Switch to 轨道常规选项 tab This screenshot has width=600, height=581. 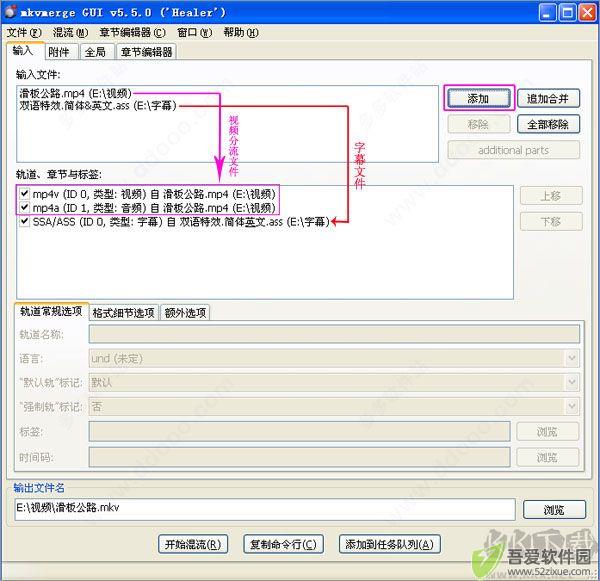pyautogui.click(x=51, y=311)
